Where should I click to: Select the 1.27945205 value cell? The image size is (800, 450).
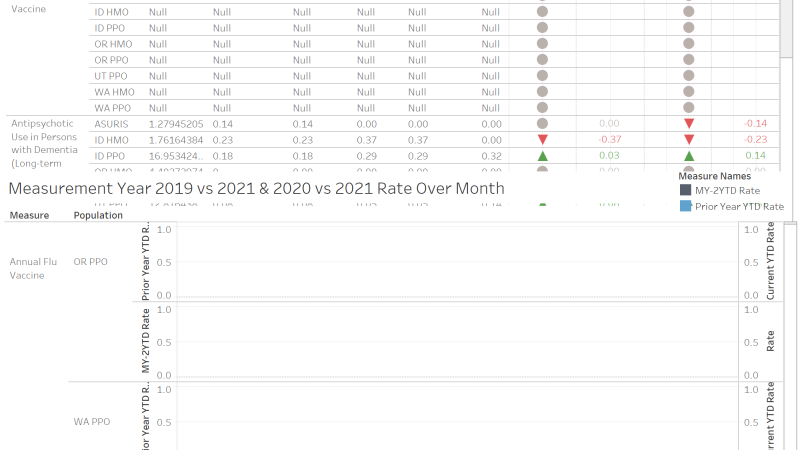pyautogui.click(x=176, y=123)
